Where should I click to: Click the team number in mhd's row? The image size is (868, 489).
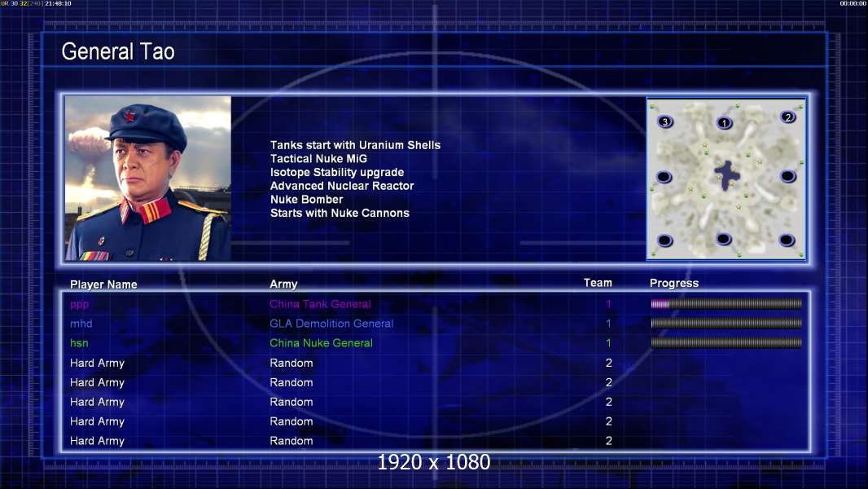[x=608, y=324]
